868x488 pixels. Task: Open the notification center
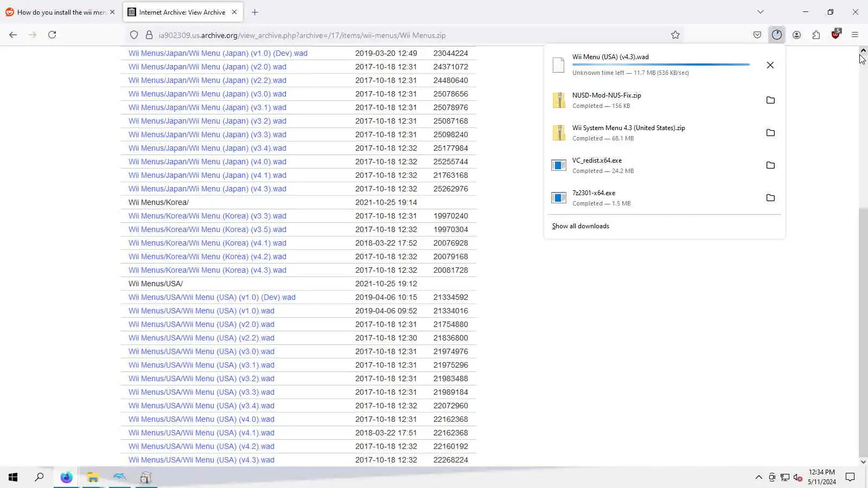point(850,477)
